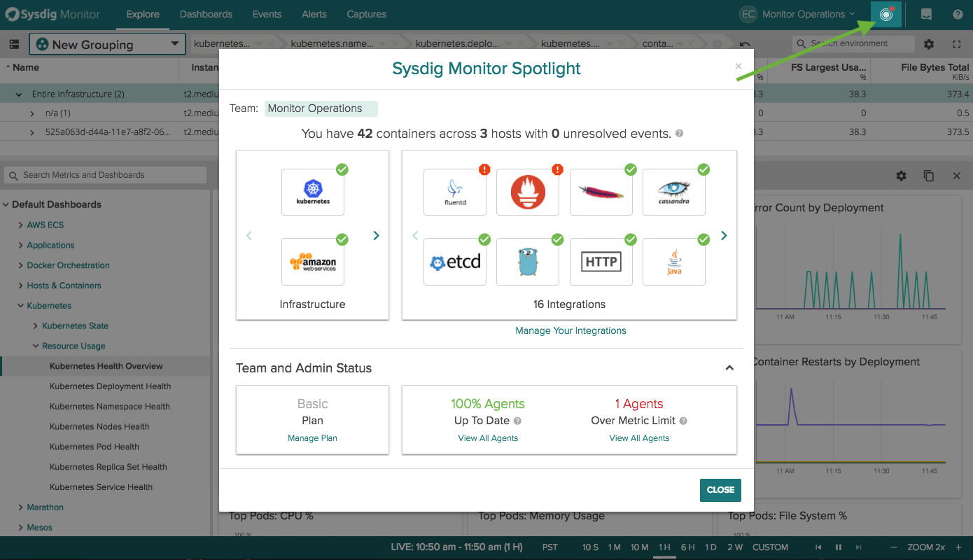Switch to the Alerts tab
This screenshot has width=973, height=560.
(314, 14)
